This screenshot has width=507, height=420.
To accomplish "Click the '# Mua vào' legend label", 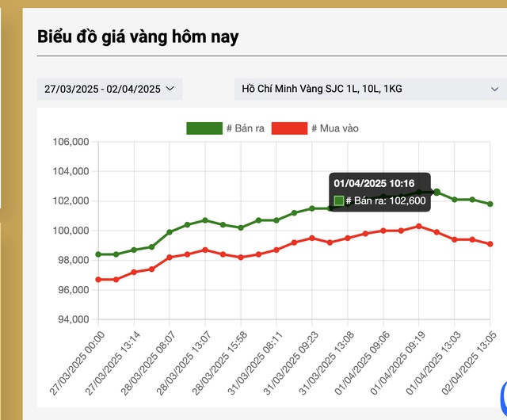I will [x=335, y=128].
